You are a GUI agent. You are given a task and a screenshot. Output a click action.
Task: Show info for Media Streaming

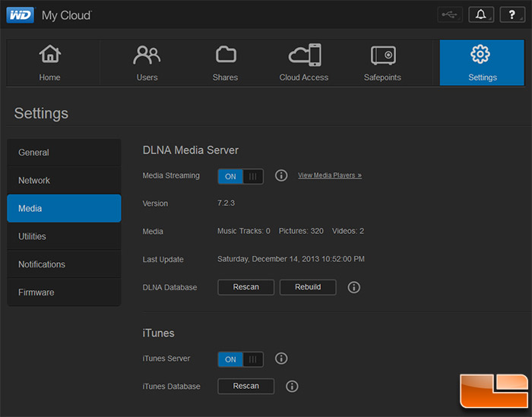[x=281, y=175]
